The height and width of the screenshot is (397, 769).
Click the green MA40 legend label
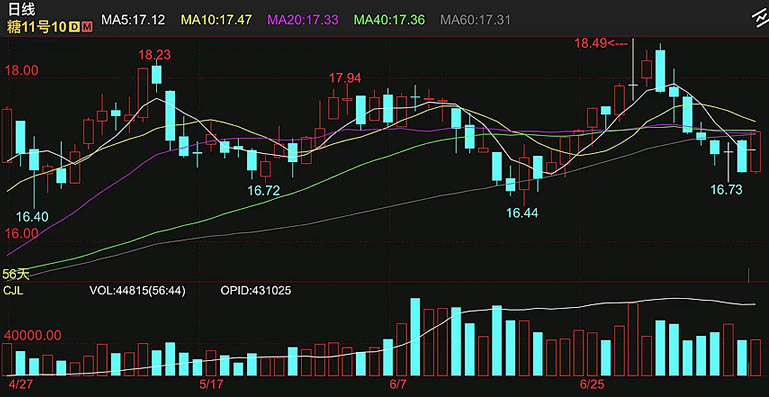pos(389,20)
